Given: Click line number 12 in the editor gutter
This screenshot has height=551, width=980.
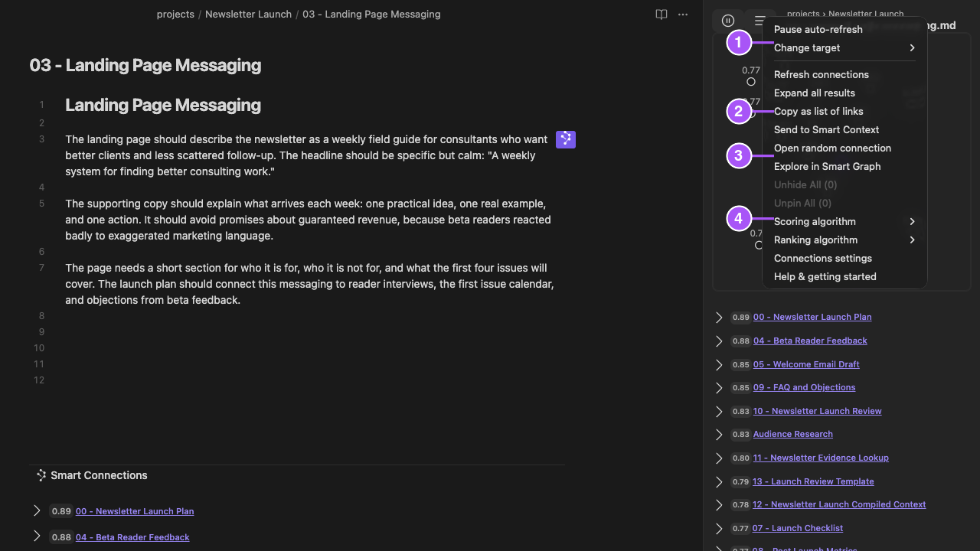Looking at the screenshot, I should 38,380.
